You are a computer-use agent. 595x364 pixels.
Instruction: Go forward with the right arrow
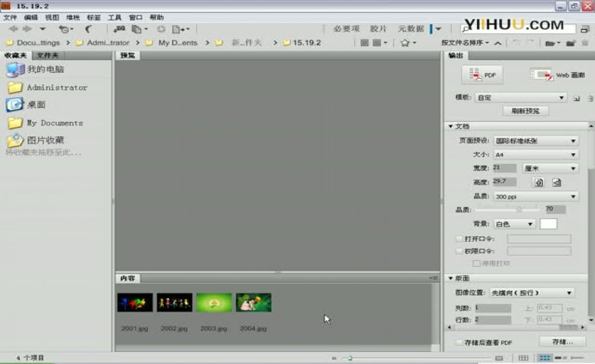coord(27,29)
